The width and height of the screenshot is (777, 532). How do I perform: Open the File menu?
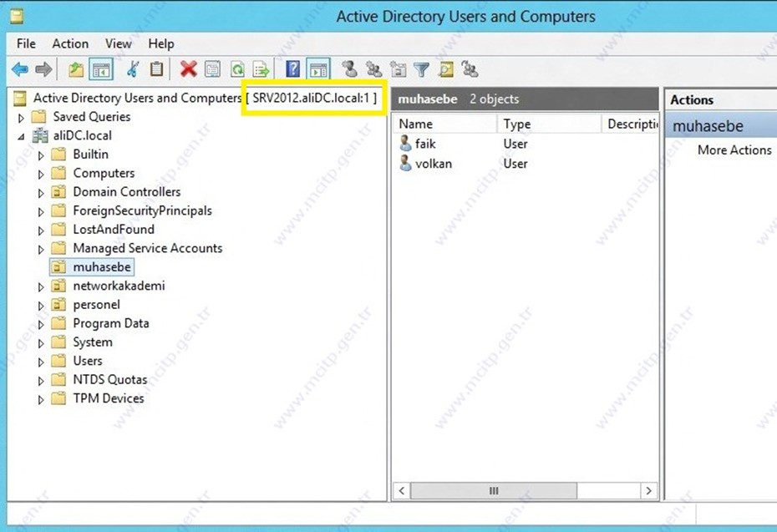(x=26, y=43)
